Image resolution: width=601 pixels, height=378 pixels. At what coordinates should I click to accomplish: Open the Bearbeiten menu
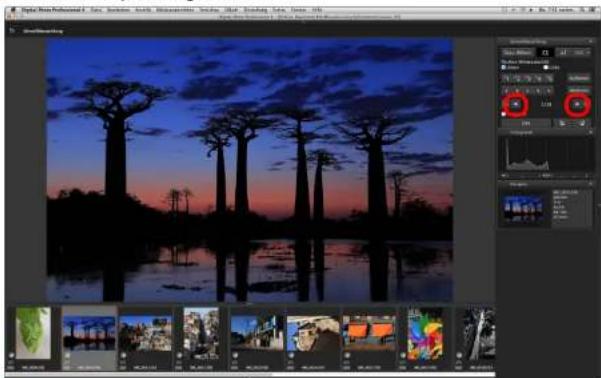point(118,10)
